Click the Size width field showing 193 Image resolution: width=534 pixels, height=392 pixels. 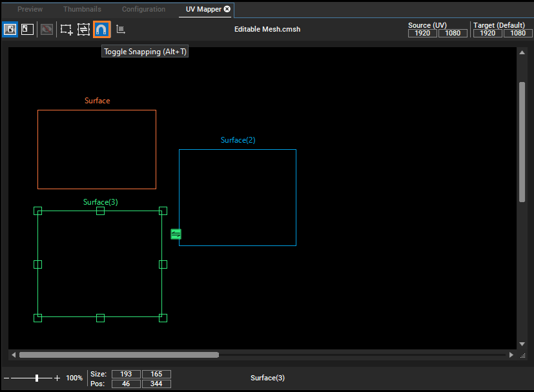pyautogui.click(x=126, y=374)
